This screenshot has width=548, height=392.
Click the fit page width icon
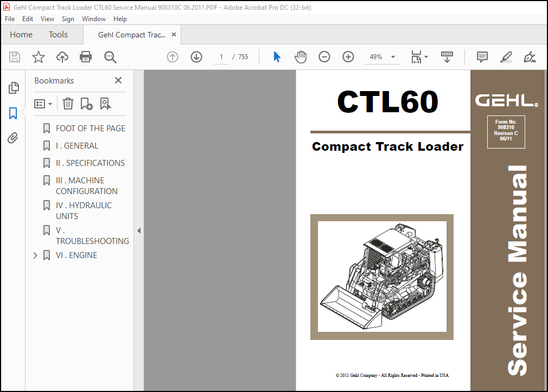pos(416,57)
